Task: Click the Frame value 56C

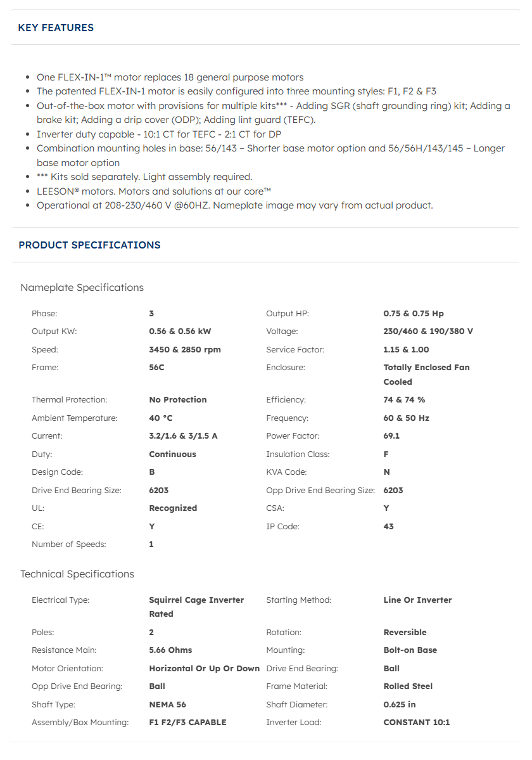Action: pyautogui.click(x=158, y=368)
